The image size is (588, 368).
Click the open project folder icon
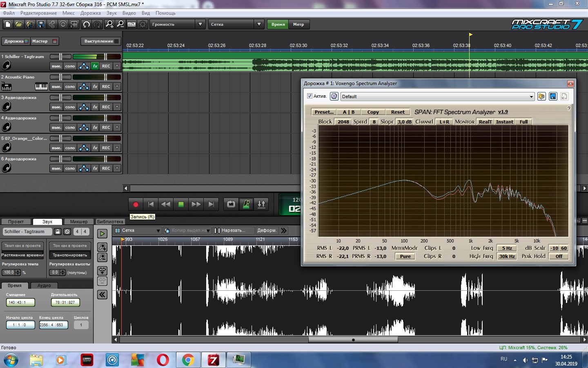19,25
